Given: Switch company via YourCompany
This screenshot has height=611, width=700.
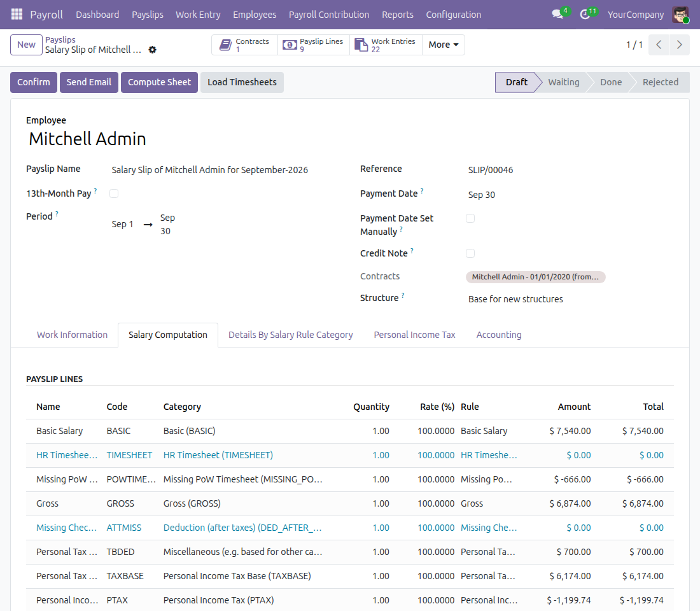Looking at the screenshot, I should click(635, 14).
